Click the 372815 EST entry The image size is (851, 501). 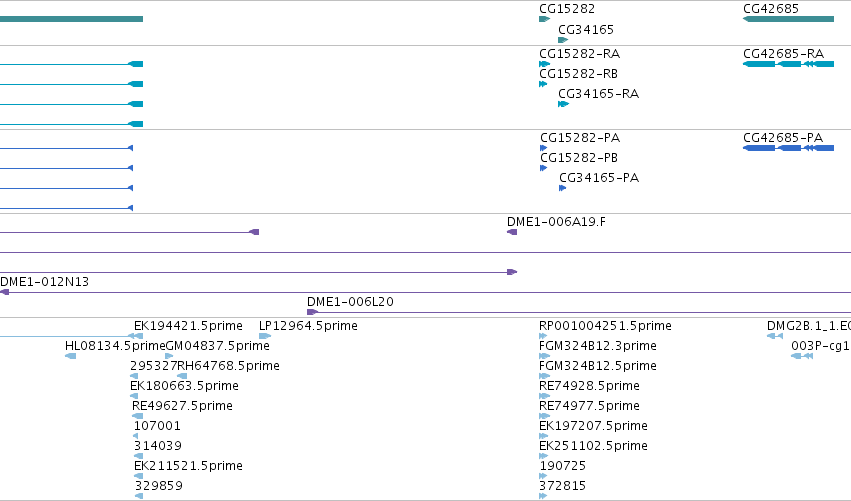coord(562,486)
